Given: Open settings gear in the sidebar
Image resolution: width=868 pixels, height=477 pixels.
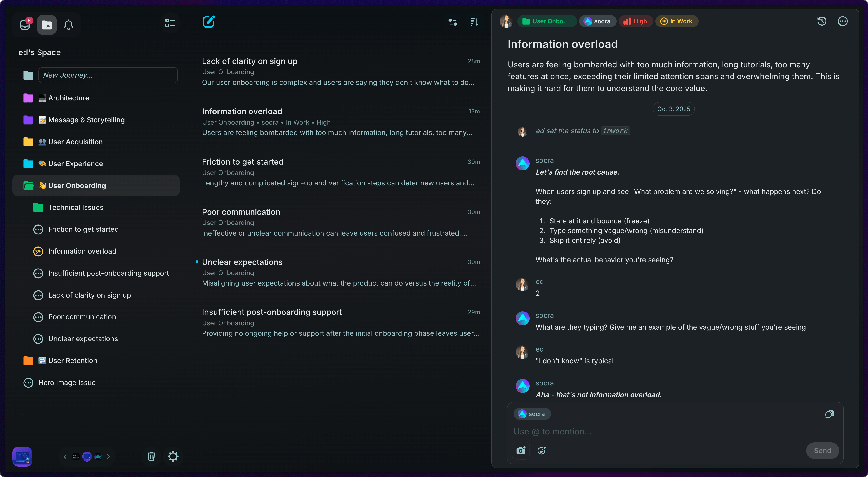Looking at the screenshot, I should click(173, 456).
